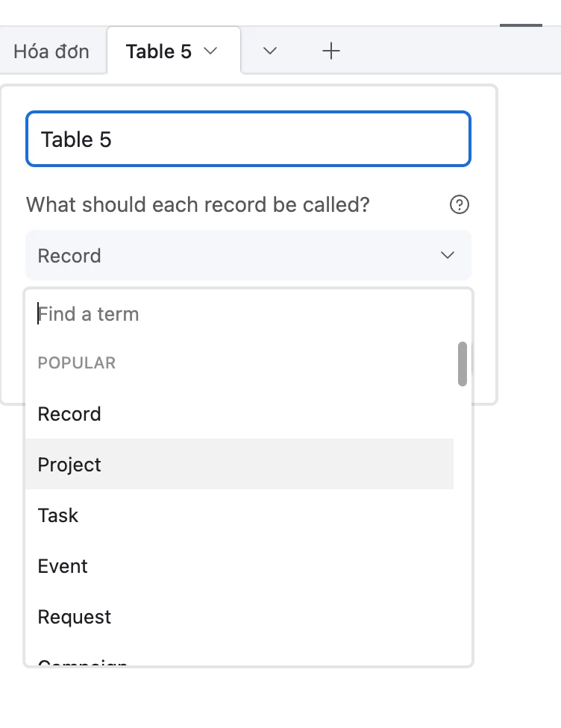Image resolution: width=561 pixels, height=728 pixels.
Task: Click the What should each record label
Action: 198,204
